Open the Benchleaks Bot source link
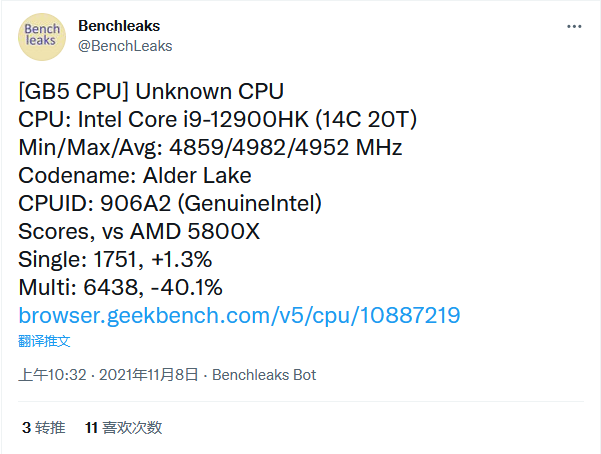Image resolution: width=601 pixels, height=454 pixels. click(x=263, y=375)
